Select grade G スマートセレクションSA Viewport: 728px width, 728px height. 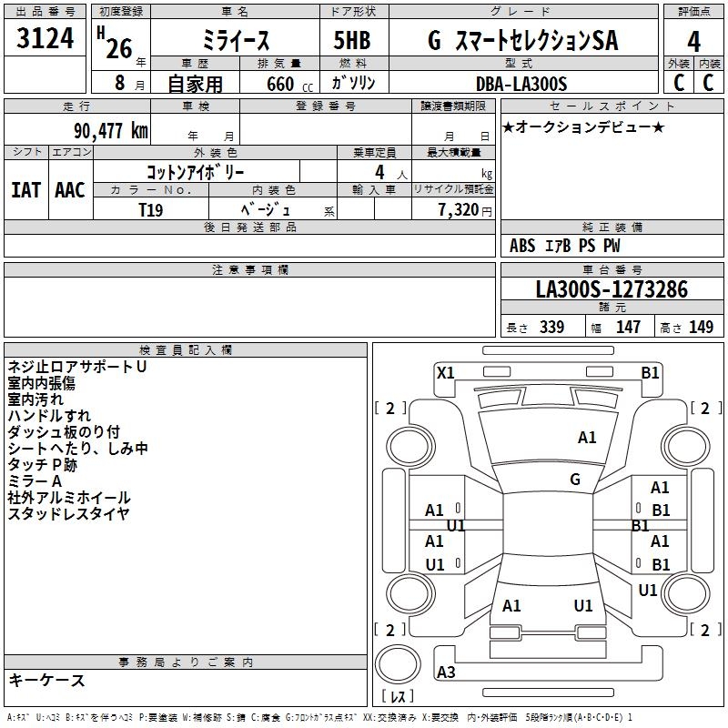pos(523,40)
